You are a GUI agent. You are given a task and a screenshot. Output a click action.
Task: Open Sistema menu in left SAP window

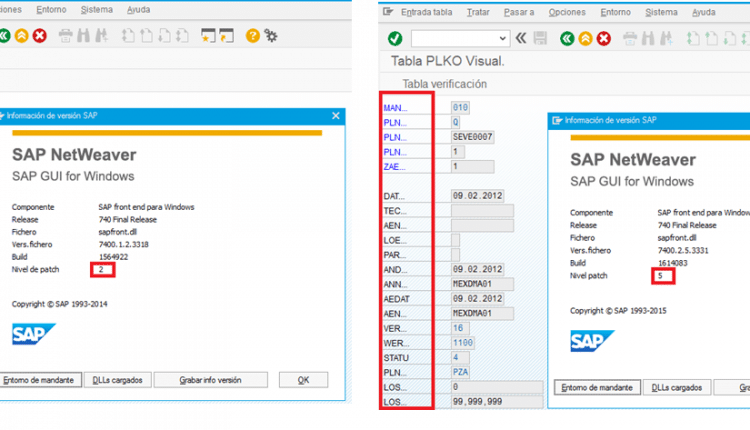(97, 10)
